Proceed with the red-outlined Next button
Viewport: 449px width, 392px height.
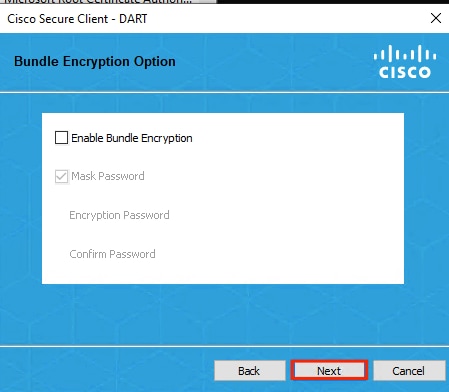point(329,370)
